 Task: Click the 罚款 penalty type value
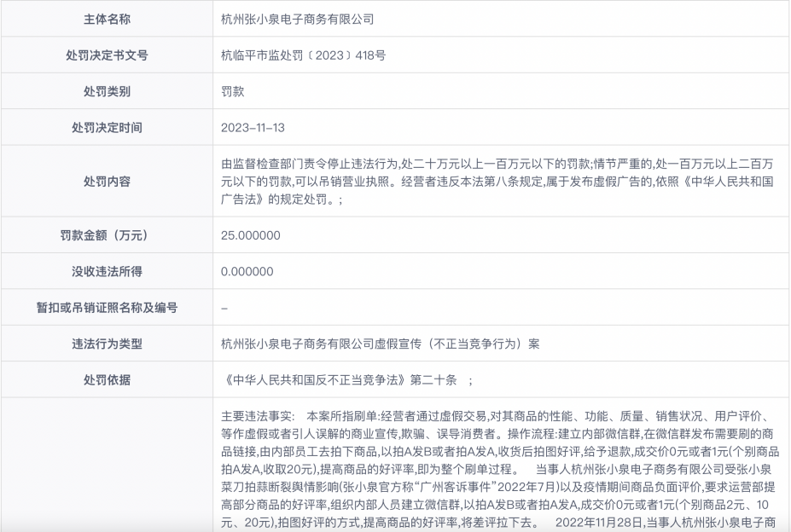point(231,91)
